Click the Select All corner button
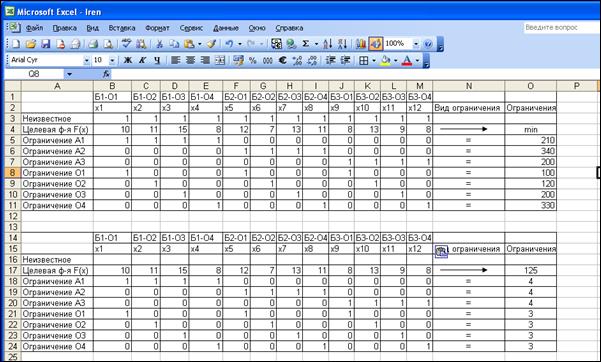The height and width of the screenshot is (362, 601). tap(13, 86)
